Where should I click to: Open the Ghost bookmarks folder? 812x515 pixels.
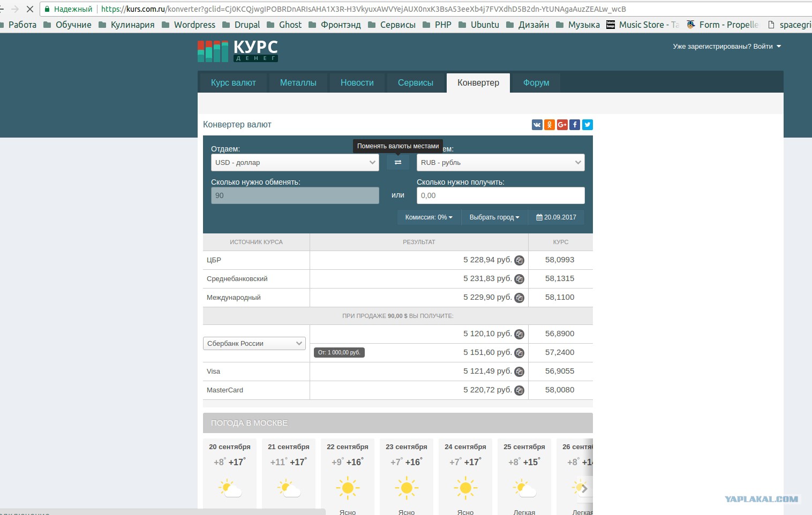click(284, 25)
